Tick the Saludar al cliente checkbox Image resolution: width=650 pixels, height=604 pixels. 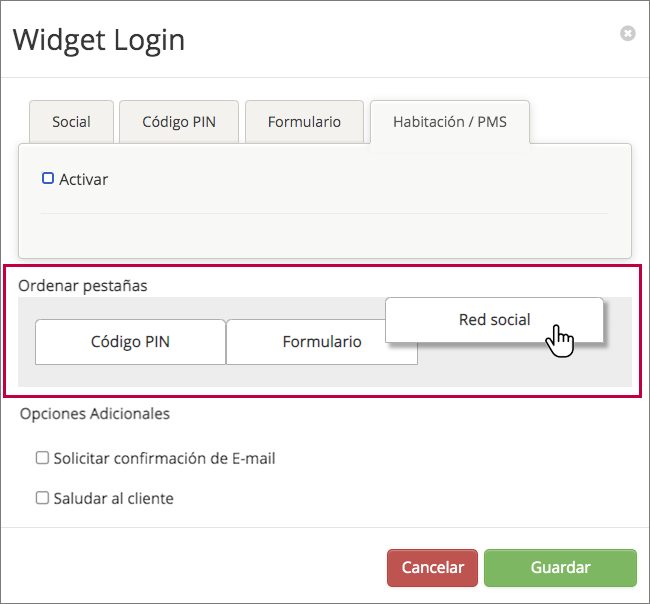tap(42, 498)
